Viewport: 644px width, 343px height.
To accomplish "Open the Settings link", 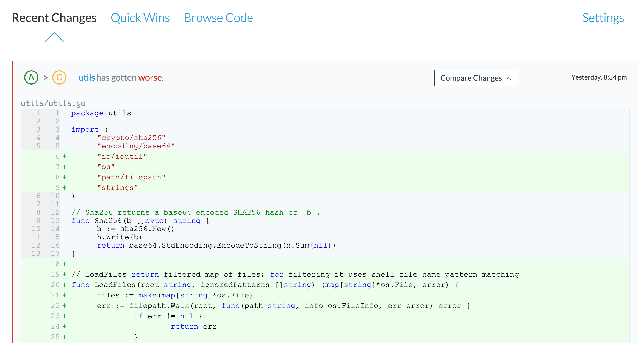I will (603, 18).
